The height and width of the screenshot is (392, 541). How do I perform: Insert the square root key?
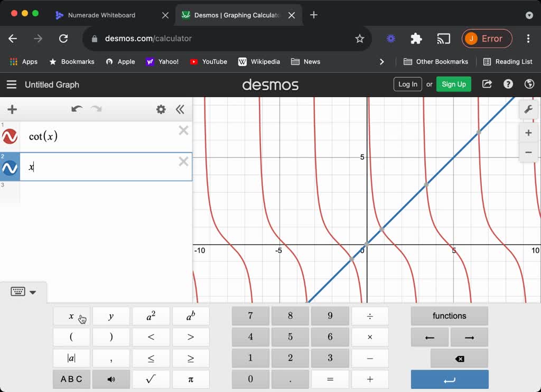coord(151,379)
